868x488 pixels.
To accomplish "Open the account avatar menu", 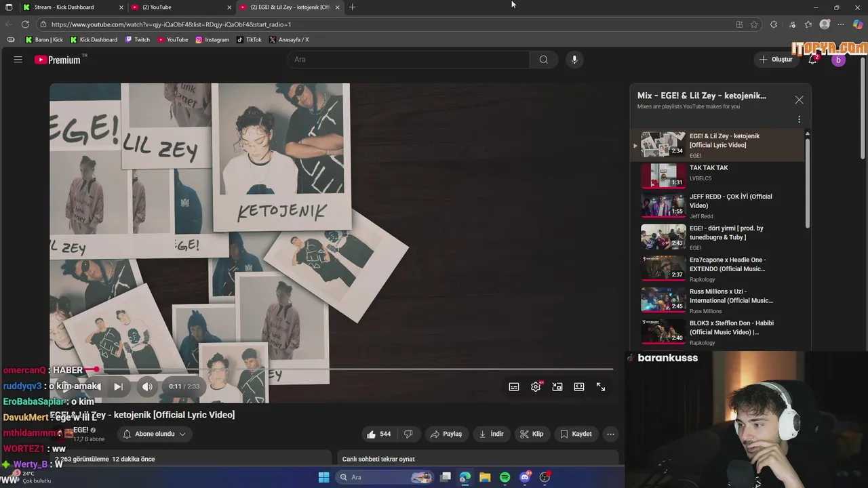I will [x=838, y=60].
